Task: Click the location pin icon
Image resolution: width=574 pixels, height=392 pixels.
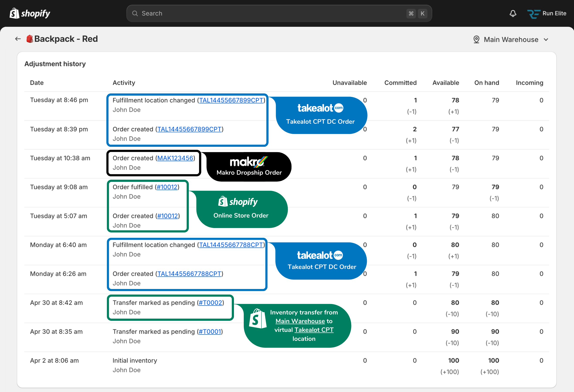Action: coord(476,39)
